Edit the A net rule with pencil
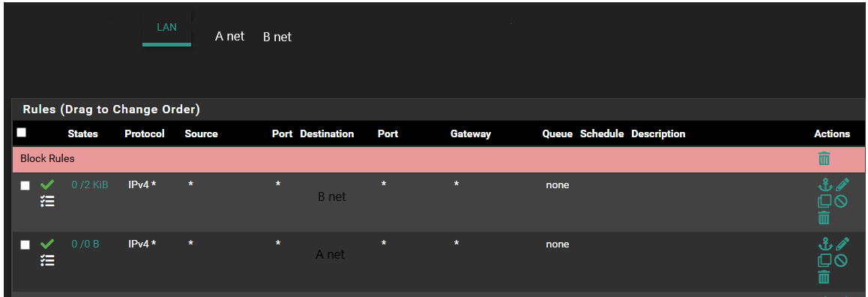Viewport: 868px width, 297px height. [x=842, y=243]
